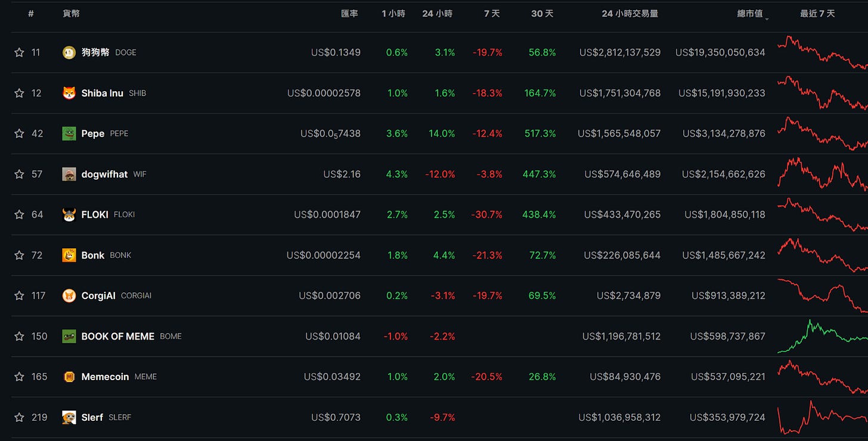Viewport: 868px width, 441px height.
Task: Add CorgiAI to favorites via star
Action: click(19, 296)
